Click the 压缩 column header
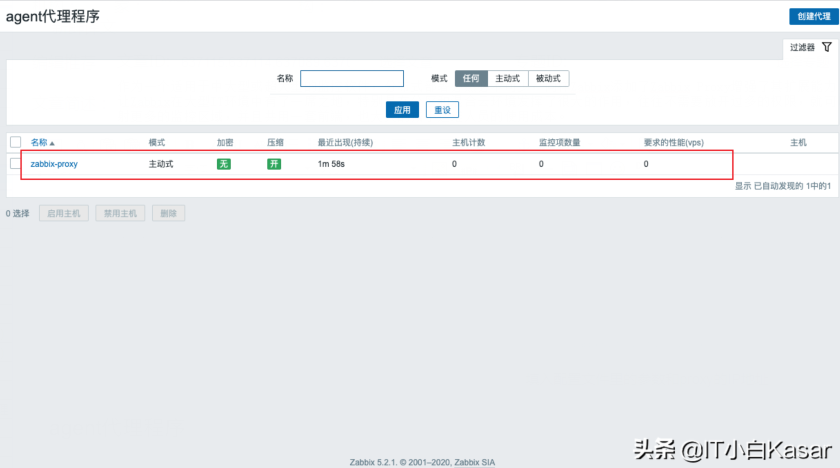Viewport: 840px width, 468px height. click(275, 142)
